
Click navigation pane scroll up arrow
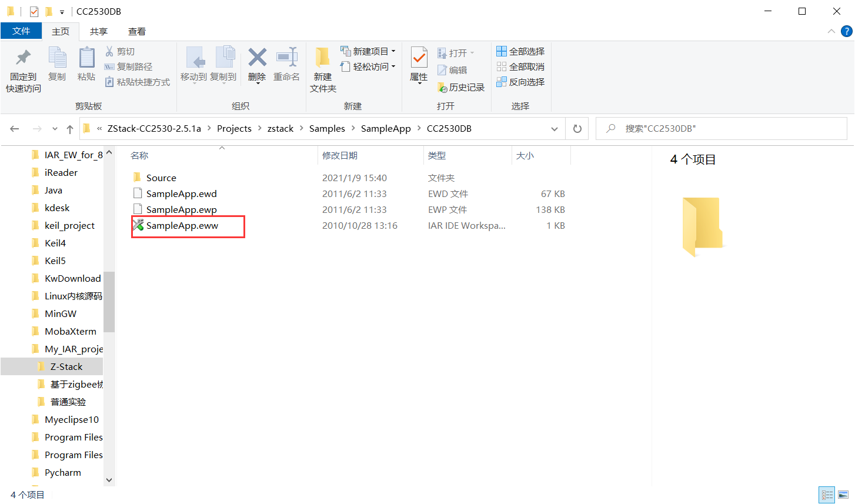(109, 153)
